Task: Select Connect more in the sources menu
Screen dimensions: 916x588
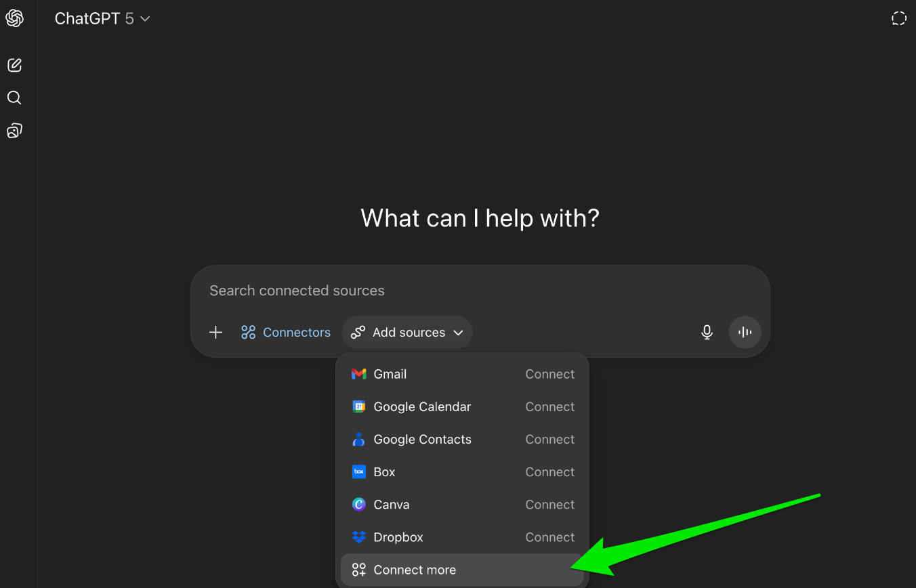Action: coord(415,570)
